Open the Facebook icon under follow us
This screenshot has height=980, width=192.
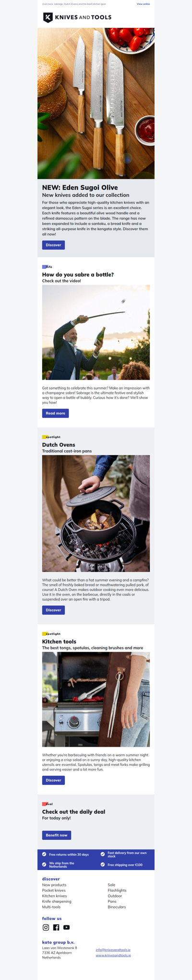coord(56,927)
